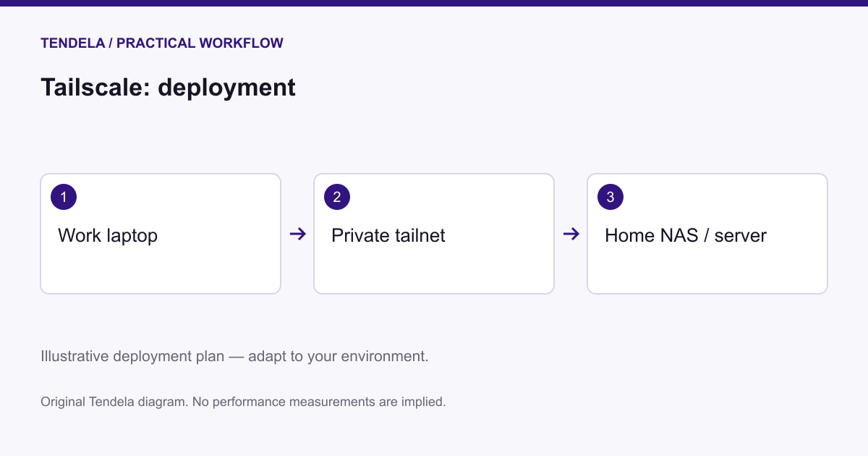Screen dimensions: 868x456
Task: Click arrow between Work laptop and Private tailnet
Action: tap(297, 234)
